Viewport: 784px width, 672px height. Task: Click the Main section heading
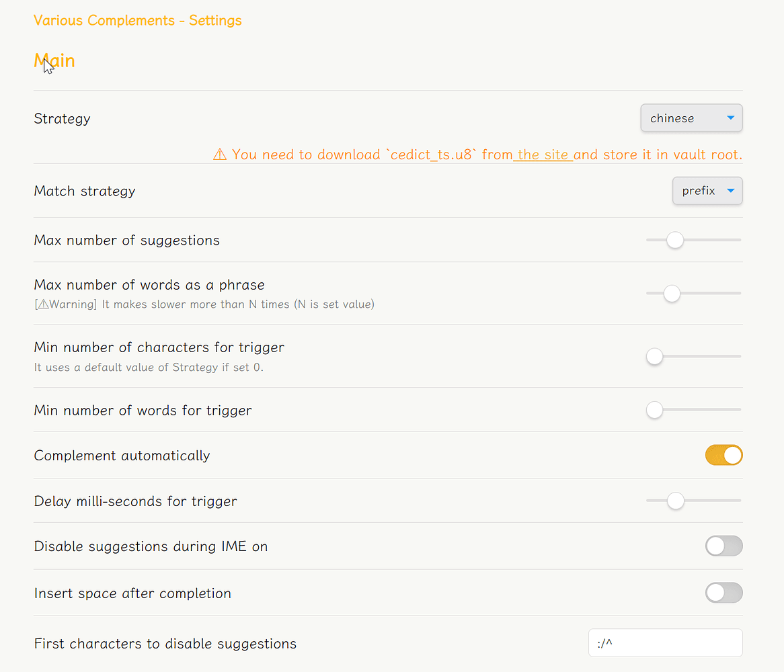[x=54, y=60]
